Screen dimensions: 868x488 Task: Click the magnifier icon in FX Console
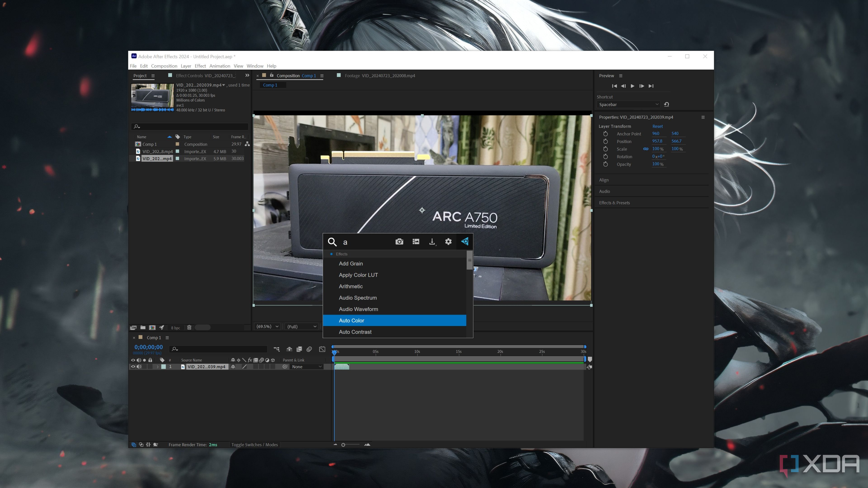click(332, 242)
